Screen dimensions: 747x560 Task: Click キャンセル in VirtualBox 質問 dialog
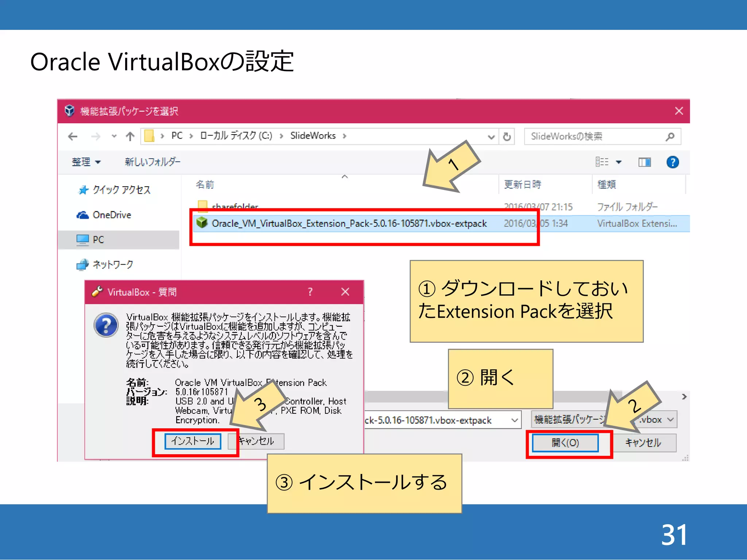tap(256, 441)
